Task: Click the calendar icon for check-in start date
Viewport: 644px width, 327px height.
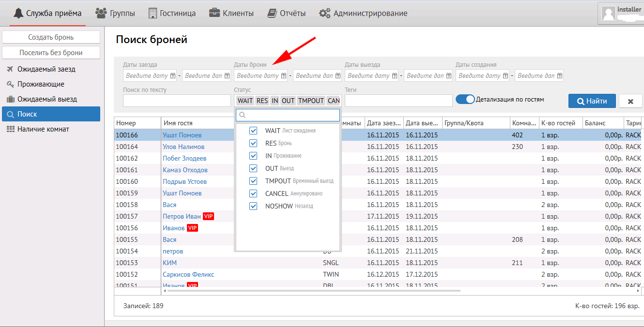Action: click(173, 76)
